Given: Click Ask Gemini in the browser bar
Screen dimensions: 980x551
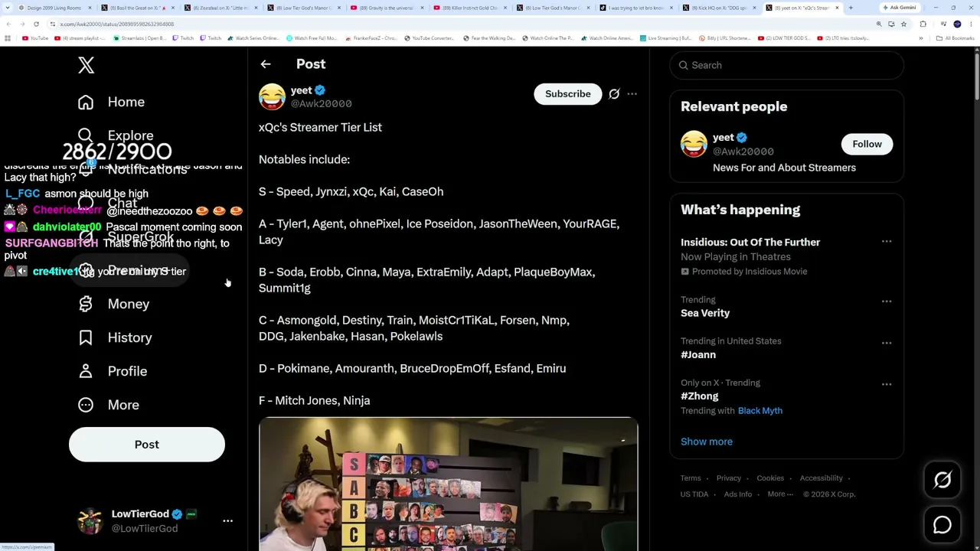Looking at the screenshot, I should pos(900,8).
